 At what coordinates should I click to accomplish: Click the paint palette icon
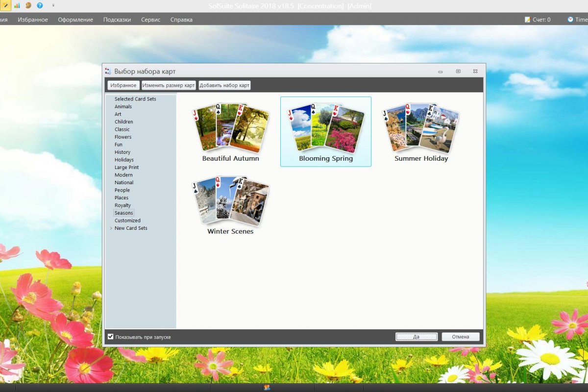[28, 5]
